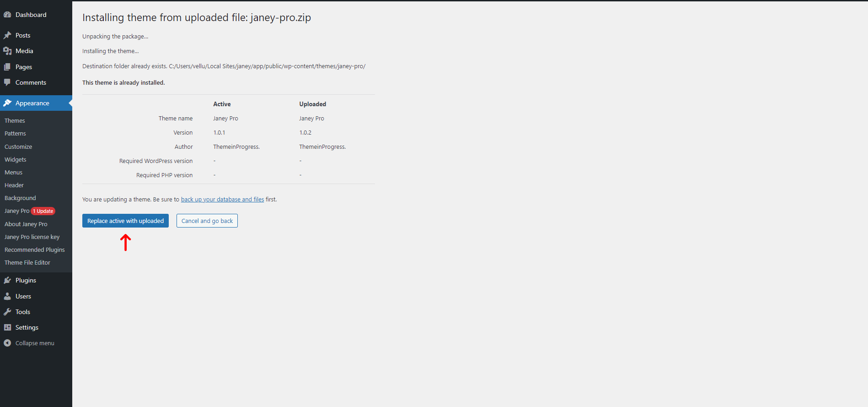Click the Tools wrench icon
The height and width of the screenshot is (407, 868).
coord(7,312)
